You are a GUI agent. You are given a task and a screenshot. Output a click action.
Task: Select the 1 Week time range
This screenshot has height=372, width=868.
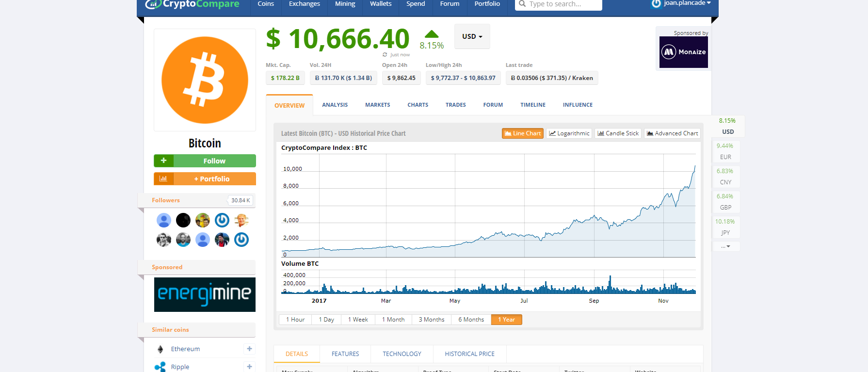click(358, 320)
